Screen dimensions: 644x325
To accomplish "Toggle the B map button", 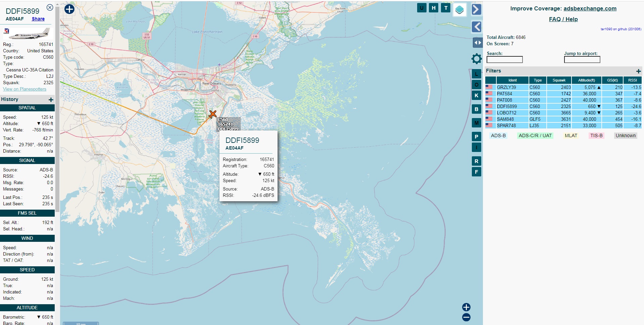I will pos(477,109).
